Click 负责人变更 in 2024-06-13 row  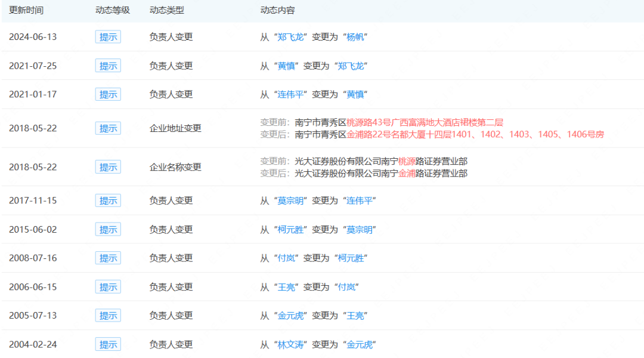coord(171,37)
